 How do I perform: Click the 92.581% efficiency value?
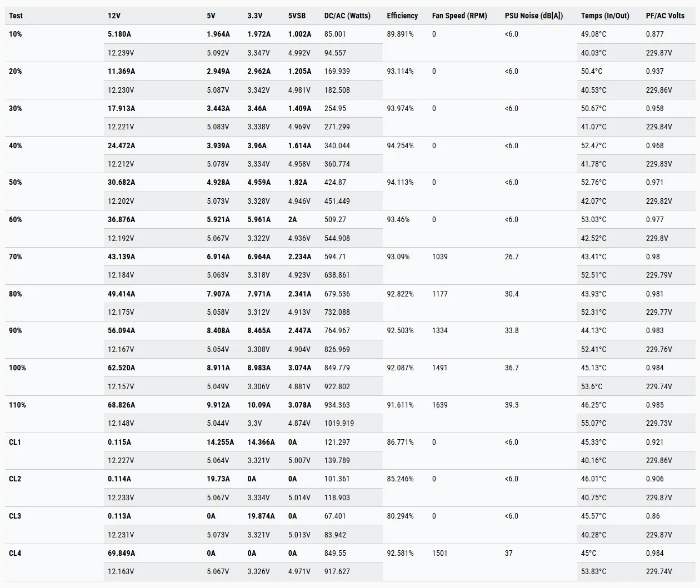[400, 553]
